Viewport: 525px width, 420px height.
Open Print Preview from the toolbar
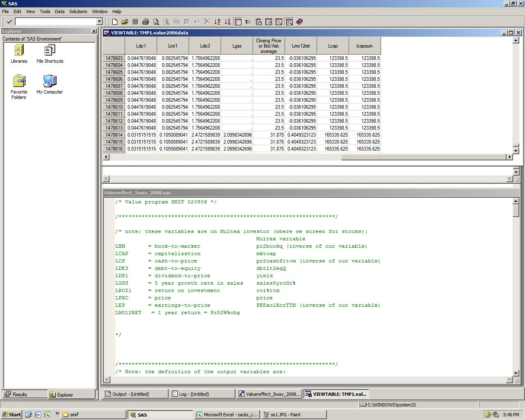[156, 22]
